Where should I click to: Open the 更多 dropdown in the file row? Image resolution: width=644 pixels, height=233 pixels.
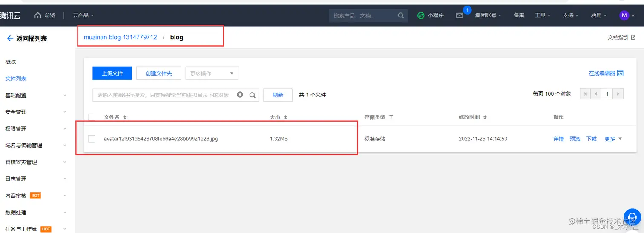pos(613,139)
